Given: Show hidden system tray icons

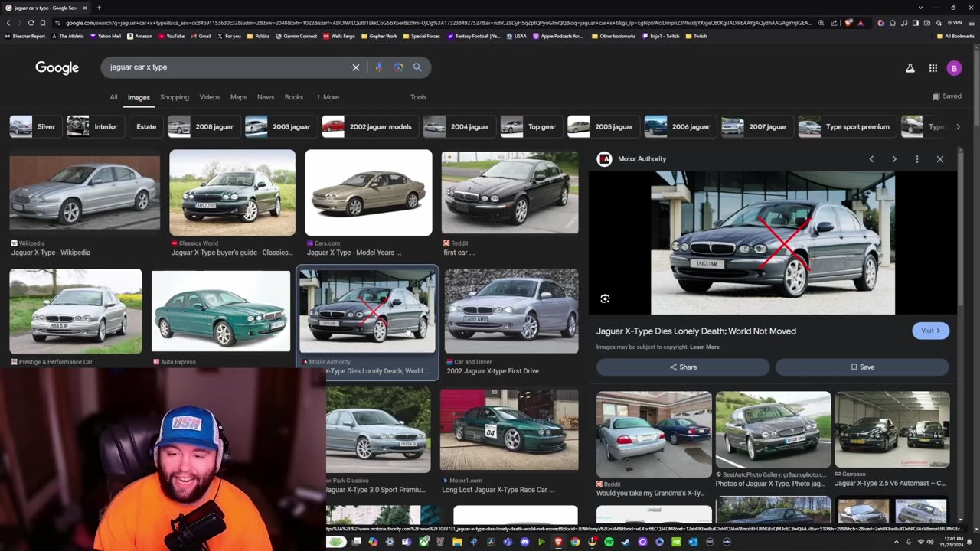Looking at the screenshot, I should 897,542.
